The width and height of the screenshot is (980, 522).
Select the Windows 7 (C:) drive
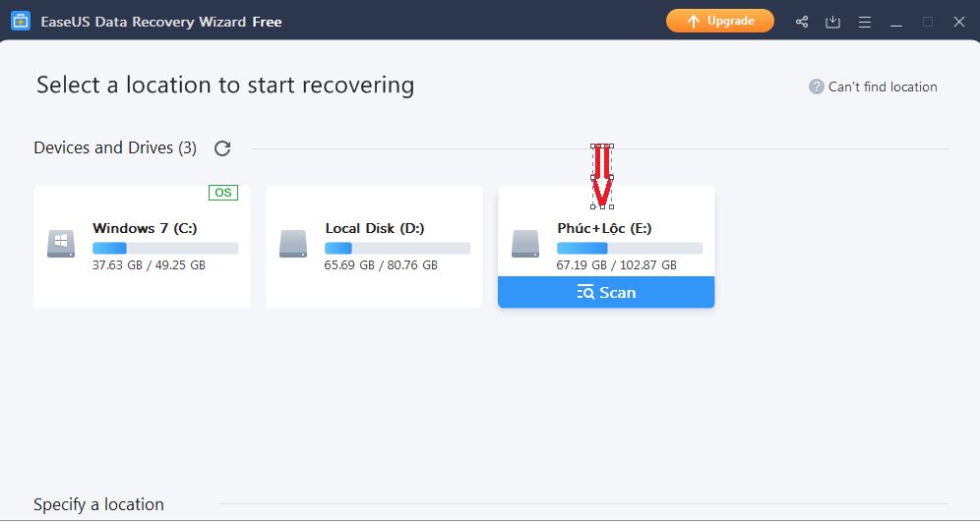pos(143,247)
